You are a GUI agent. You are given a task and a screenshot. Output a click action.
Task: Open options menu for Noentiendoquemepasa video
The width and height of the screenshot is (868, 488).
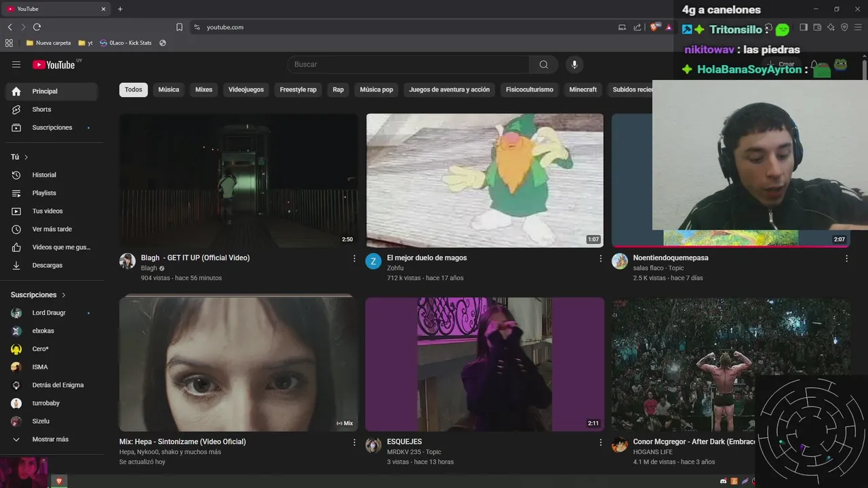click(846, 258)
